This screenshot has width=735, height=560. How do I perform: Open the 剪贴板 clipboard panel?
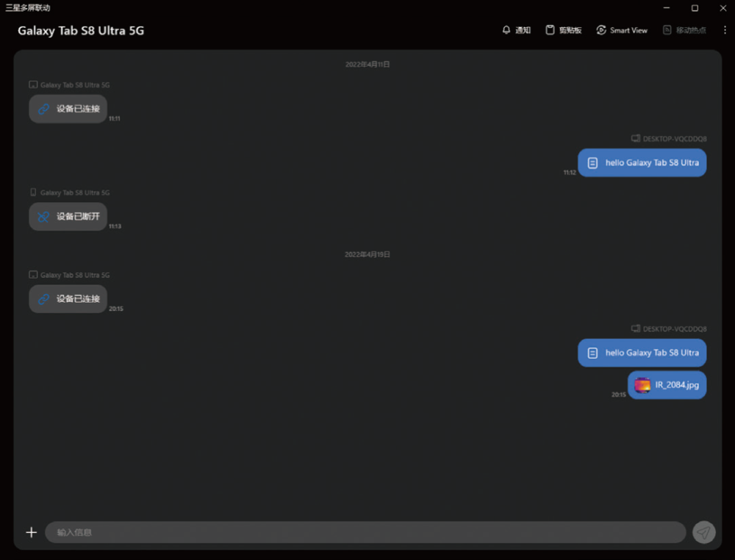click(564, 30)
